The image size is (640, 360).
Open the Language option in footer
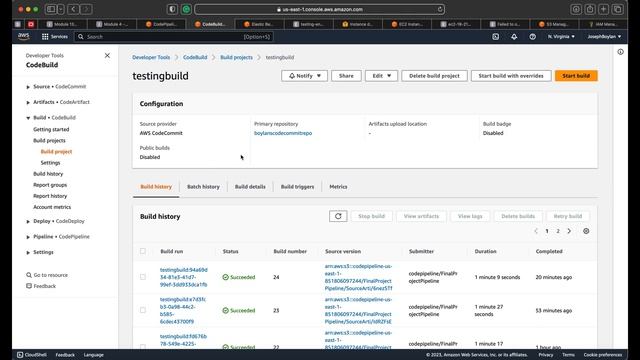pyautogui.click(x=93, y=355)
